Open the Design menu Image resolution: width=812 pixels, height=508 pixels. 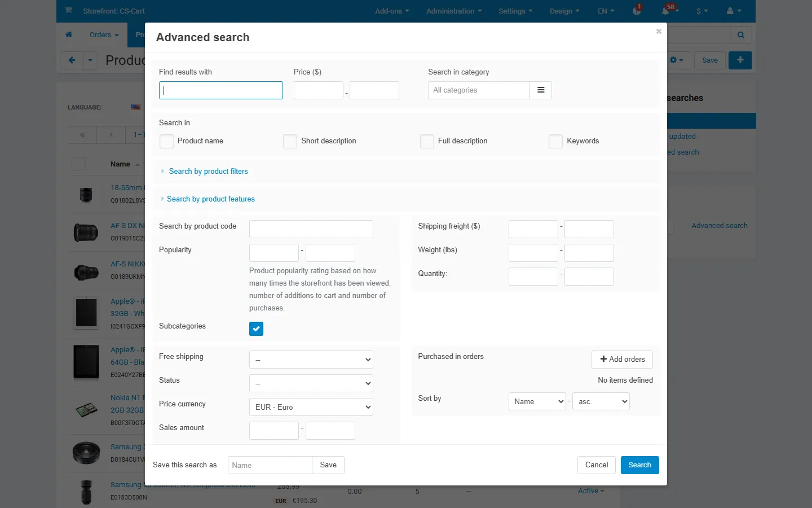[564, 11]
